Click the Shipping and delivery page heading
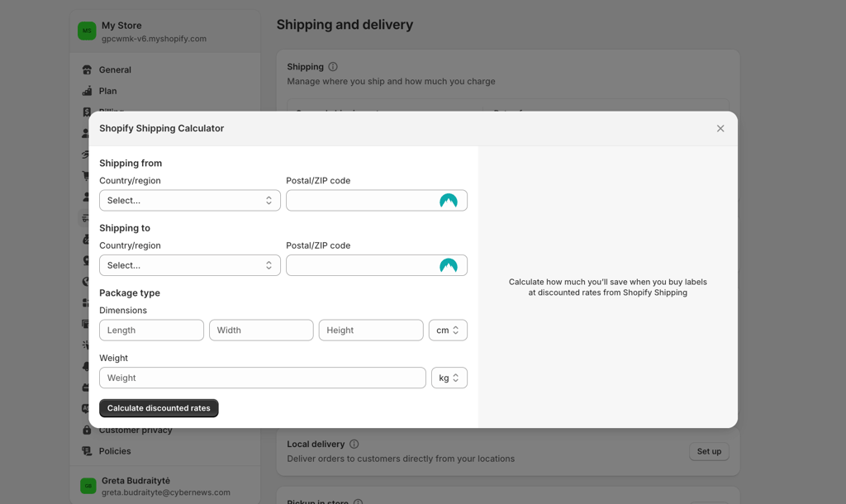 [345, 25]
